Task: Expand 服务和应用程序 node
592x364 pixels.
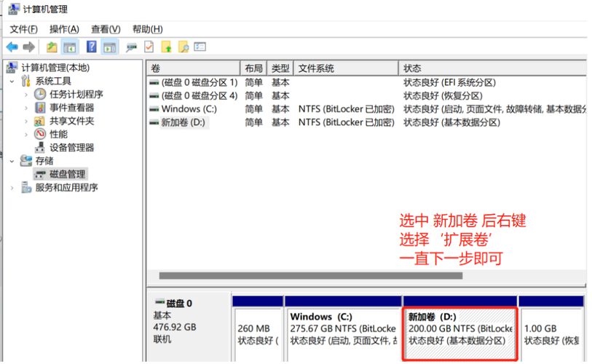Action: coord(12,188)
